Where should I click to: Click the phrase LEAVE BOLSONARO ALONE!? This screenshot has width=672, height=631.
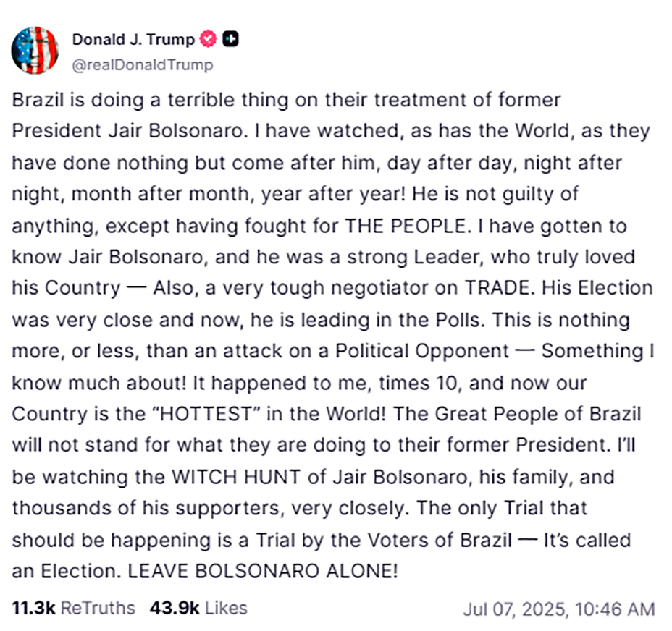click(263, 571)
